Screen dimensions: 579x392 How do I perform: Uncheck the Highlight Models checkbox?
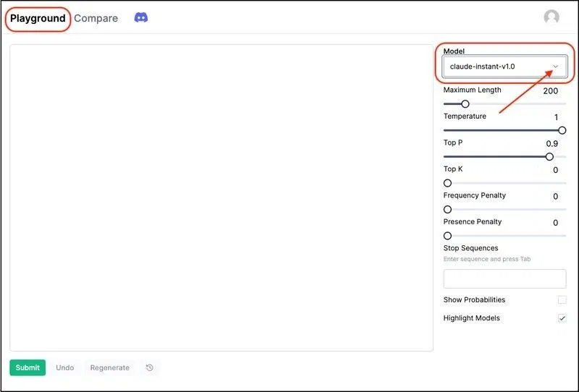point(562,318)
